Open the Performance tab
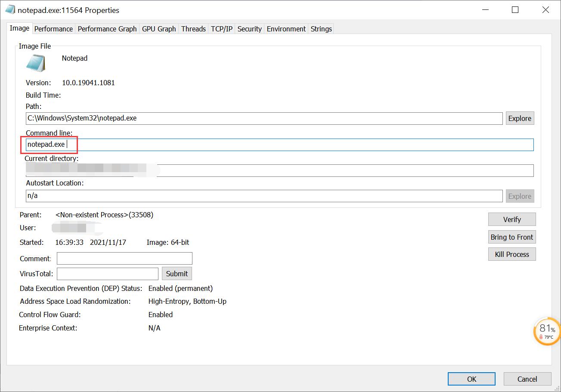Screen dimensions: 561x392 (x=53, y=29)
